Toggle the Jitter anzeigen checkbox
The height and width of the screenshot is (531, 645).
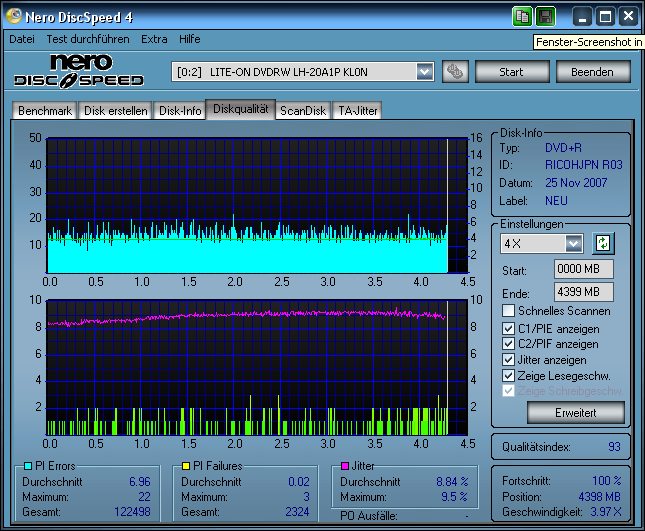tap(508, 360)
